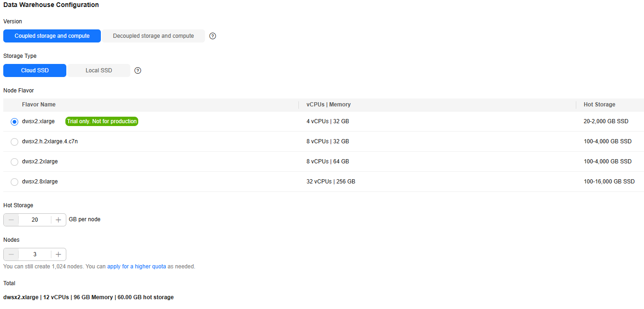The height and width of the screenshot is (309, 644).
Task: Select Cloud SSD storage type
Action: tap(35, 70)
